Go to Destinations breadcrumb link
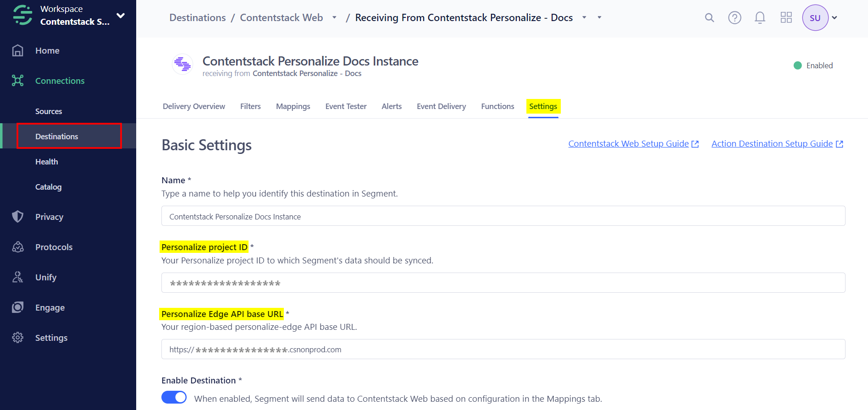868x410 pixels. tap(198, 17)
